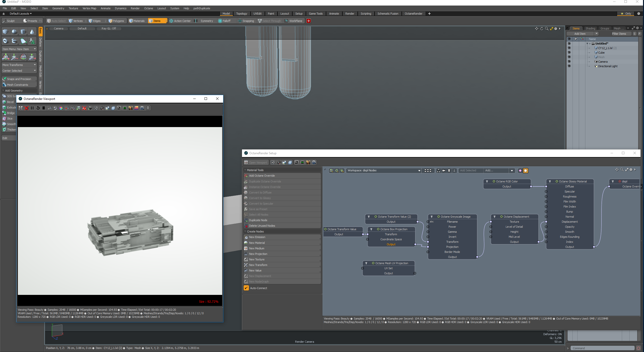This screenshot has height=352, width=644.
Task: Open the film reel animation render icon
Action: (x=142, y=108)
